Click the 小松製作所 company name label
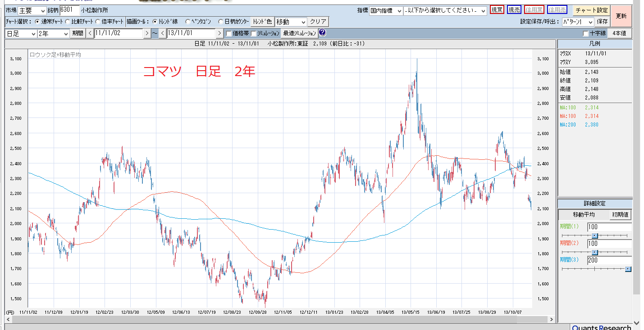 pos(95,10)
